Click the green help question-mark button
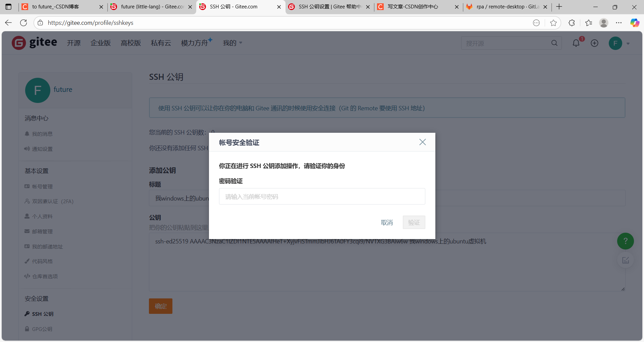Screen dimensions: 644x342 point(626,241)
